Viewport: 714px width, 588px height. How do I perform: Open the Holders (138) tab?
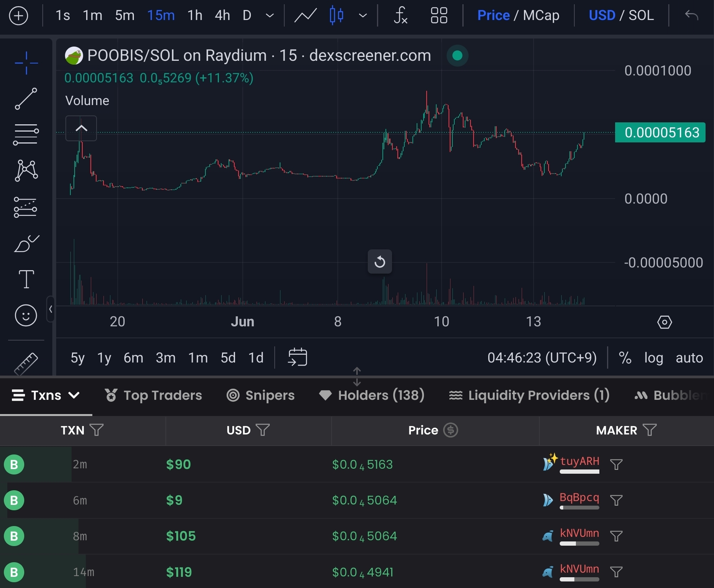pos(372,395)
